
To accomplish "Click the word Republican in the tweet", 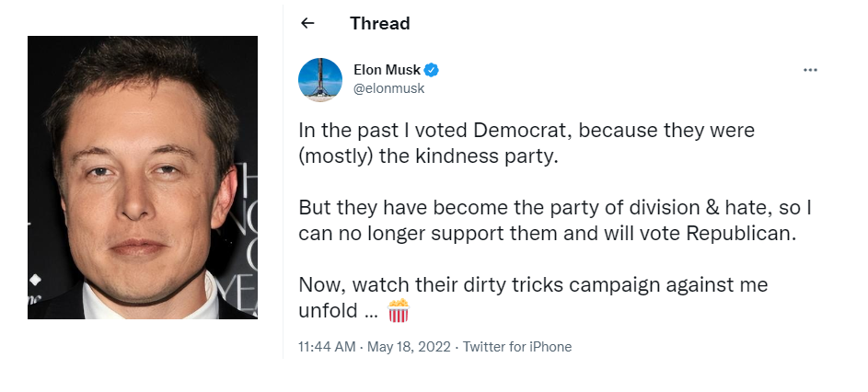I will pos(741,234).
